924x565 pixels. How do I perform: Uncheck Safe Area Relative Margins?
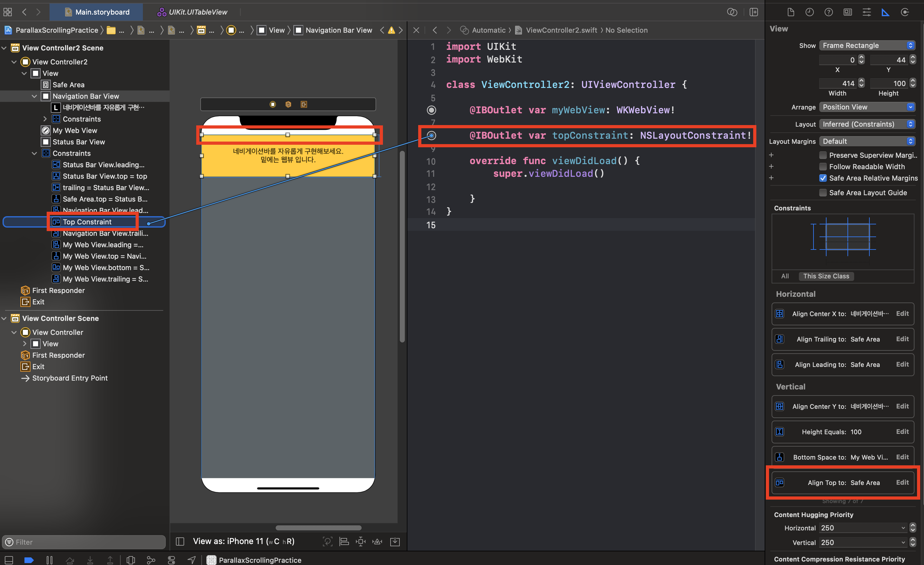823,178
